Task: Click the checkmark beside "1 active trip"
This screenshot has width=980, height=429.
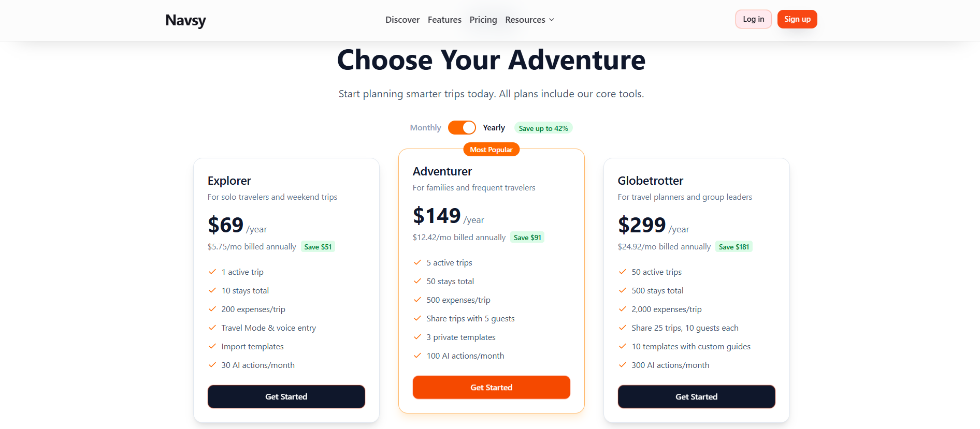Action: pos(212,271)
